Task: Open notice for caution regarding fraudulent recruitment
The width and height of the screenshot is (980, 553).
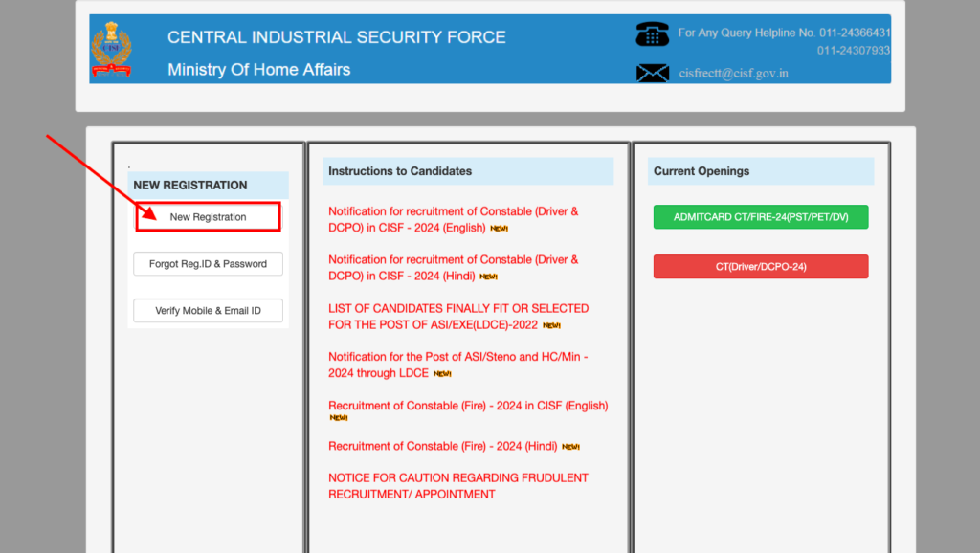Action: 458,486
